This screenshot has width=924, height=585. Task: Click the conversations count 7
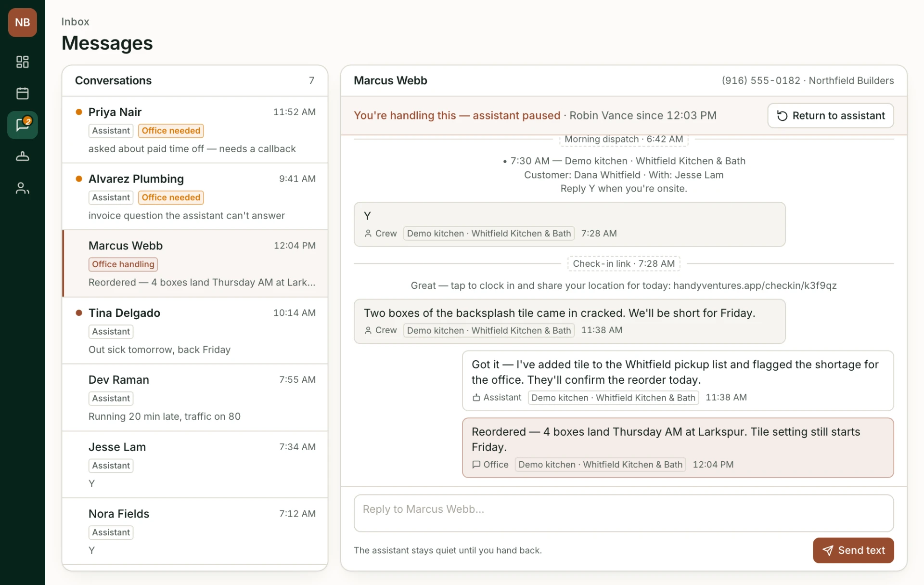click(311, 80)
